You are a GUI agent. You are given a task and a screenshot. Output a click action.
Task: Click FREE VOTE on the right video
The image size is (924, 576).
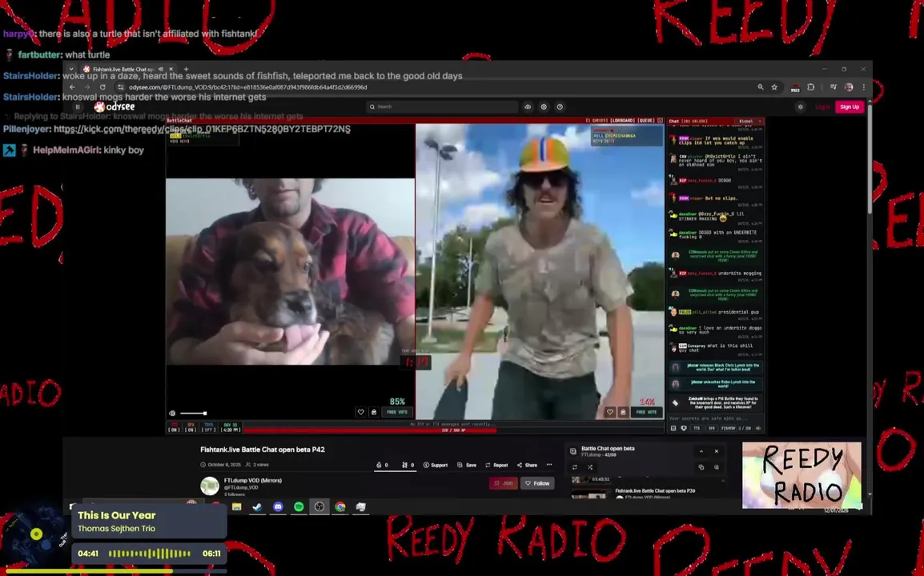coord(646,412)
